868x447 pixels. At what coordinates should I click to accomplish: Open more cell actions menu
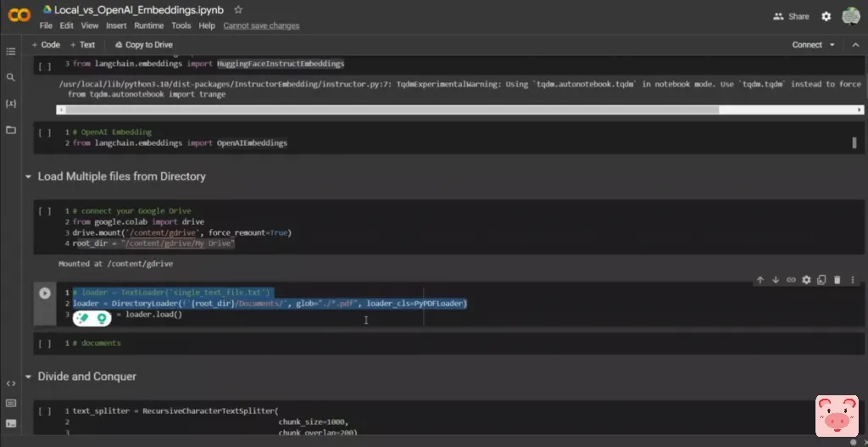click(853, 280)
